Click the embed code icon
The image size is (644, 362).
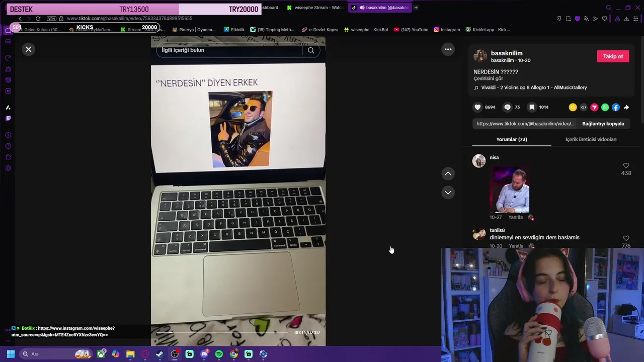click(x=584, y=107)
